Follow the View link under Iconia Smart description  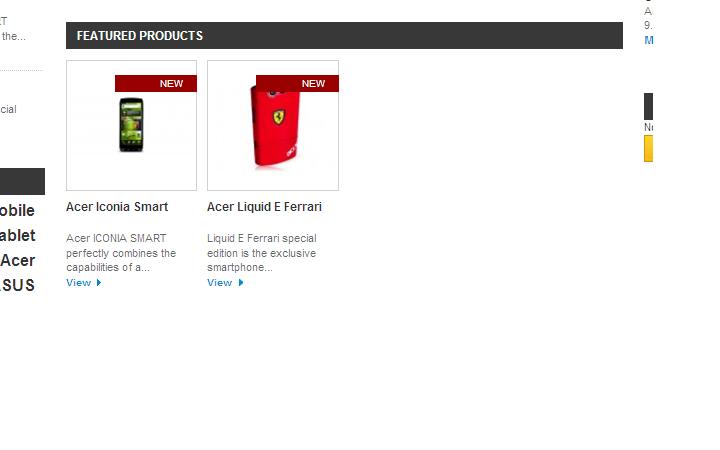click(79, 282)
